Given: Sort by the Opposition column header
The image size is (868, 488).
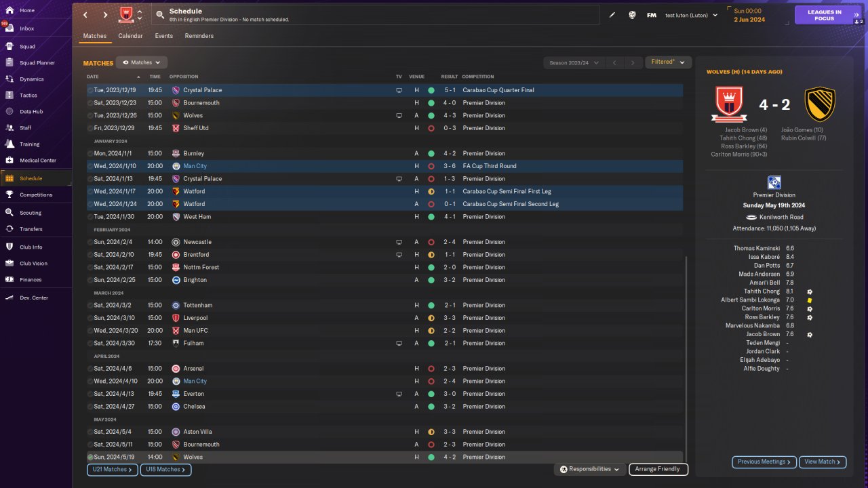Looking at the screenshot, I should (184, 77).
